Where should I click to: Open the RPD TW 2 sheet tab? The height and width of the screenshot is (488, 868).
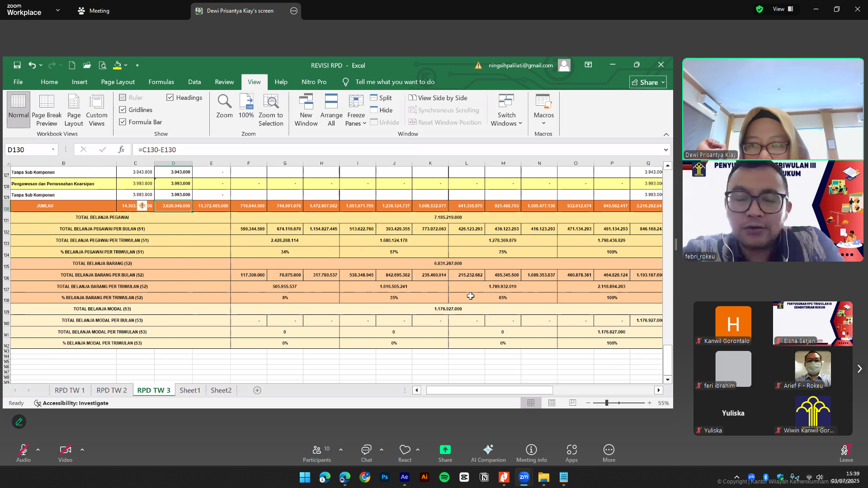point(112,390)
